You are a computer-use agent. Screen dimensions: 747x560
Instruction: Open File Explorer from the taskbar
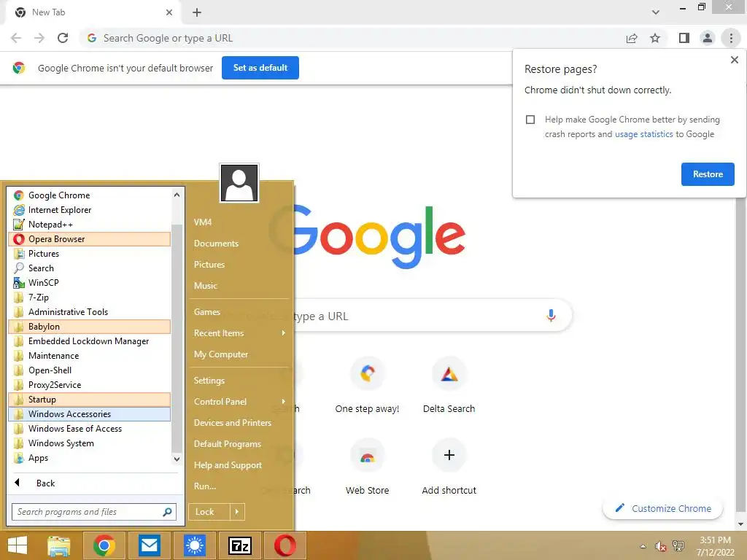coord(59,545)
